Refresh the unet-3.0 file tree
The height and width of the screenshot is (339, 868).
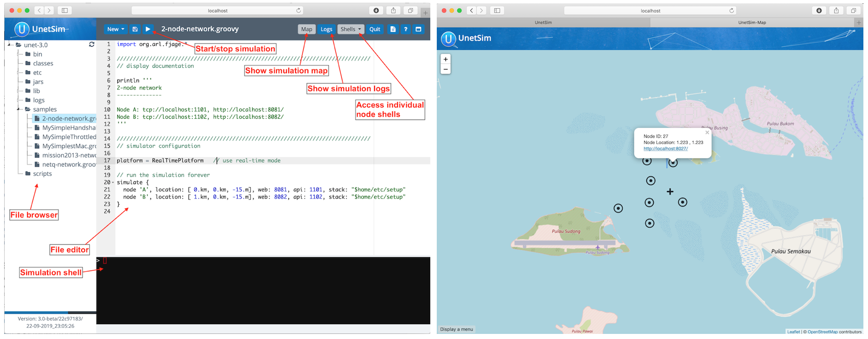tap(91, 44)
